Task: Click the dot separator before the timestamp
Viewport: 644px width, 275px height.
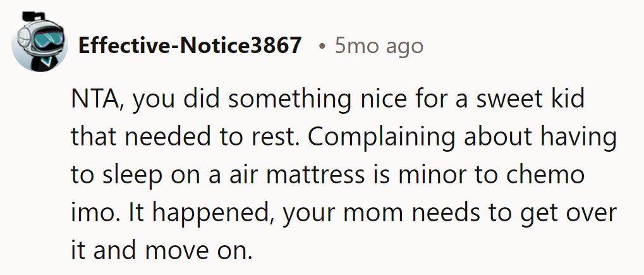Action: pos(322,47)
